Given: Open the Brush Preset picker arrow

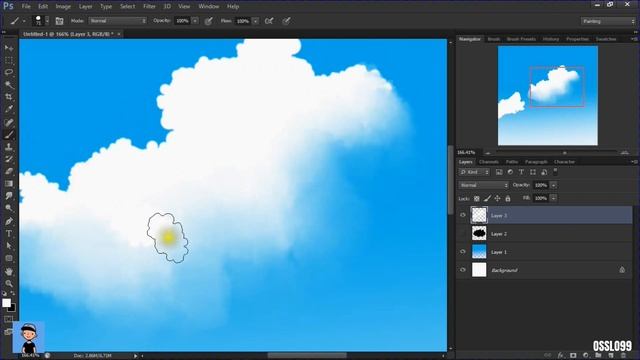Looking at the screenshot, I should pos(47,21).
